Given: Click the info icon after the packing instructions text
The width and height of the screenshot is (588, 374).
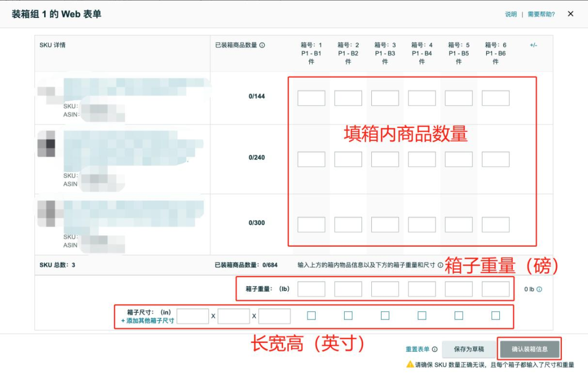Looking at the screenshot, I should pyautogui.click(x=440, y=266).
